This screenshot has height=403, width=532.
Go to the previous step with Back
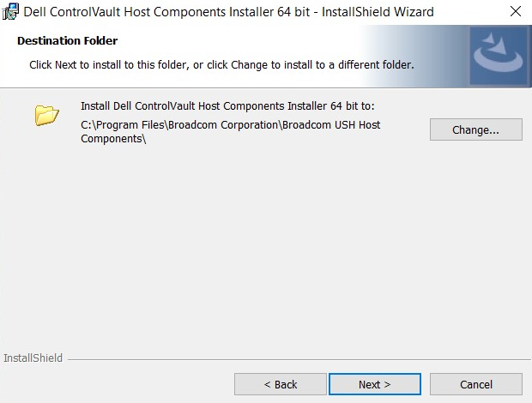click(281, 384)
